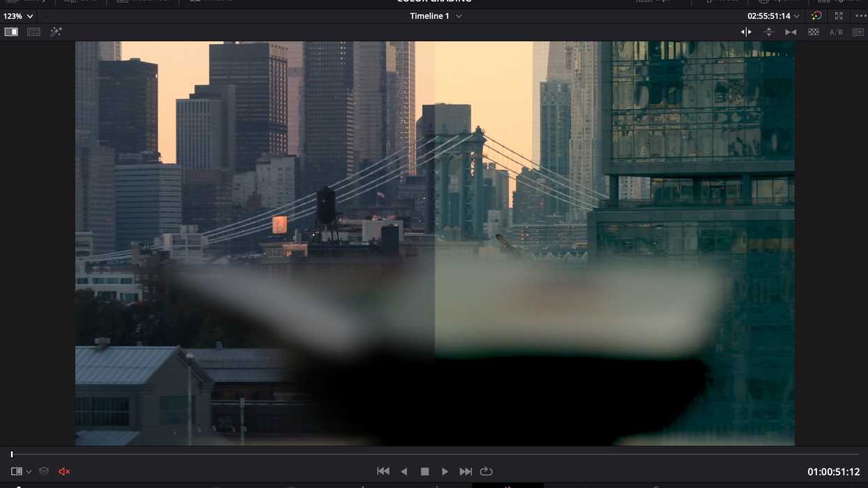The width and height of the screenshot is (868, 488).
Task: Play the clip in reverse
Action: pyautogui.click(x=404, y=471)
